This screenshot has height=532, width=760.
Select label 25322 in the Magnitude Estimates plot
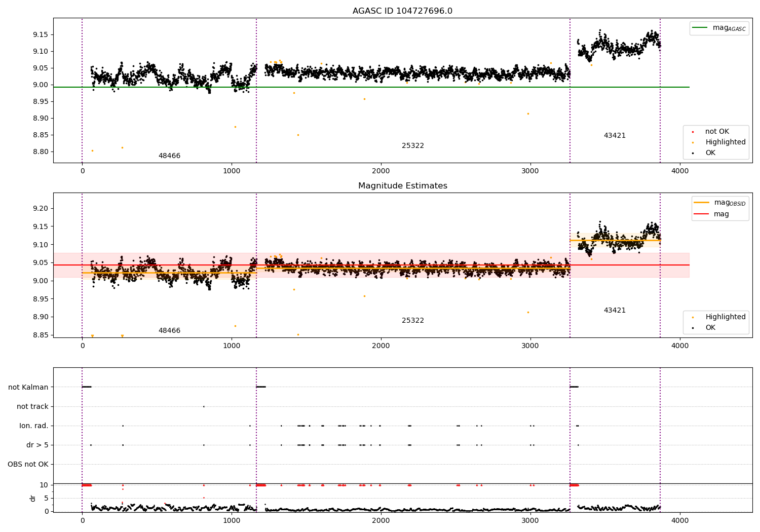[x=413, y=321]
